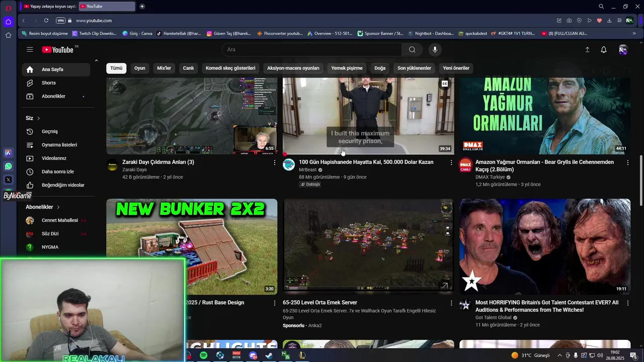The width and height of the screenshot is (644, 362).
Task: Open the Amazon Yağmur Ormanları thumbnail
Action: pyautogui.click(x=545, y=116)
